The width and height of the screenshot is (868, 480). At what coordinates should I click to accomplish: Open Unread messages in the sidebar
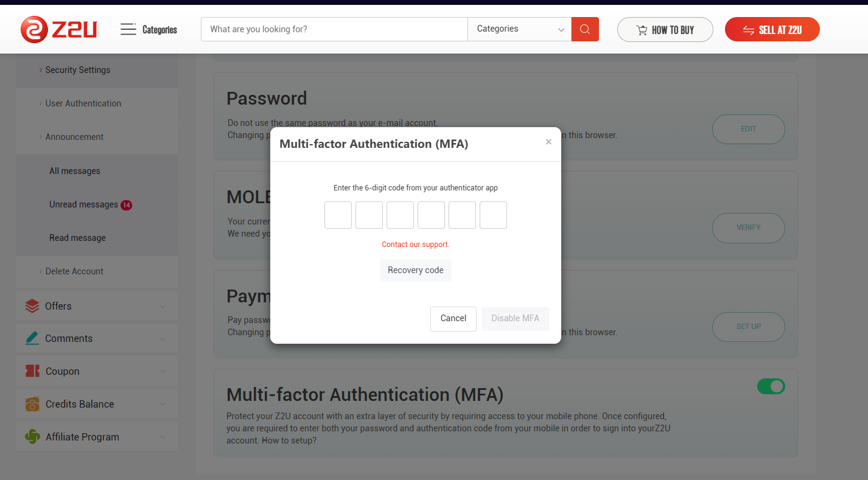point(84,204)
